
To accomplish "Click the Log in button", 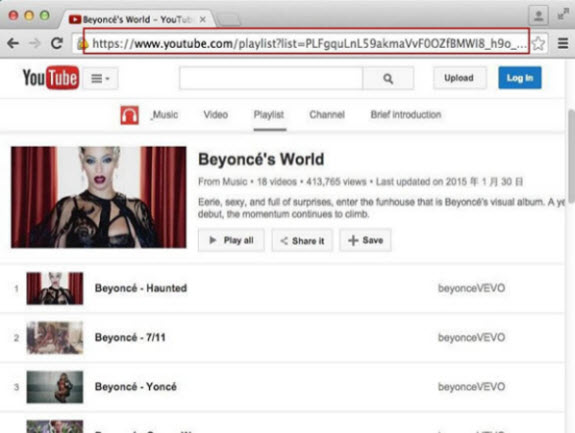I will 520,78.
